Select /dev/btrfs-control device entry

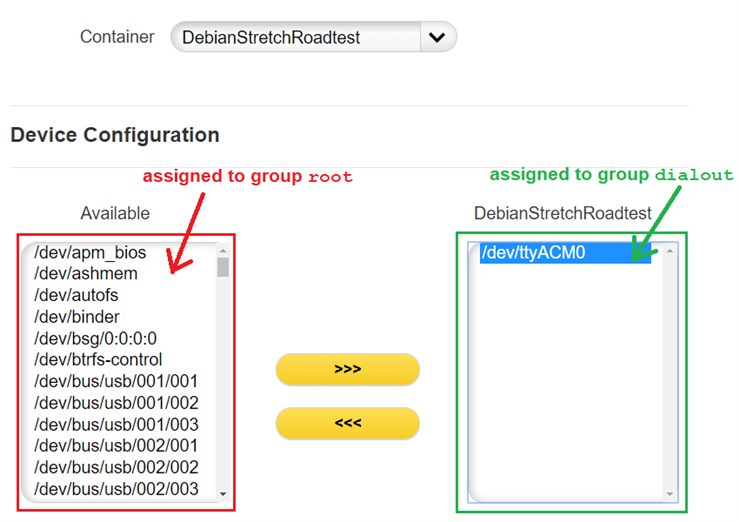pyautogui.click(x=98, y=359)
